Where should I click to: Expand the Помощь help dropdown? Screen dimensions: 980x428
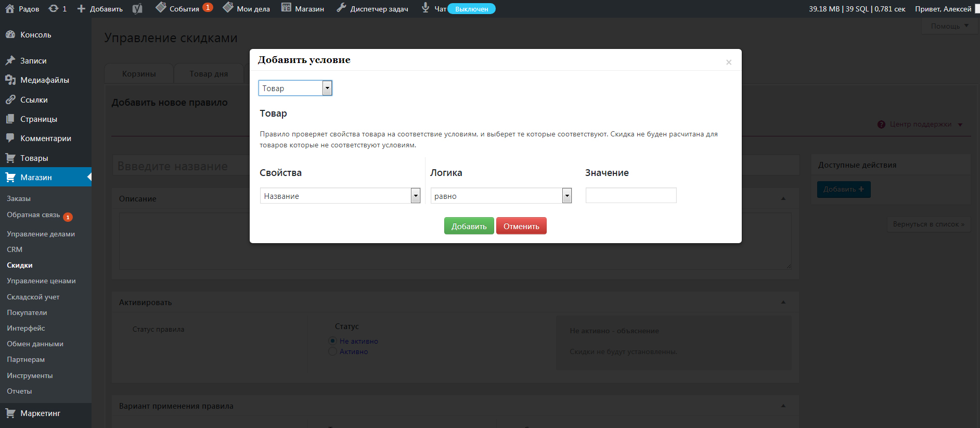[950, 26]
